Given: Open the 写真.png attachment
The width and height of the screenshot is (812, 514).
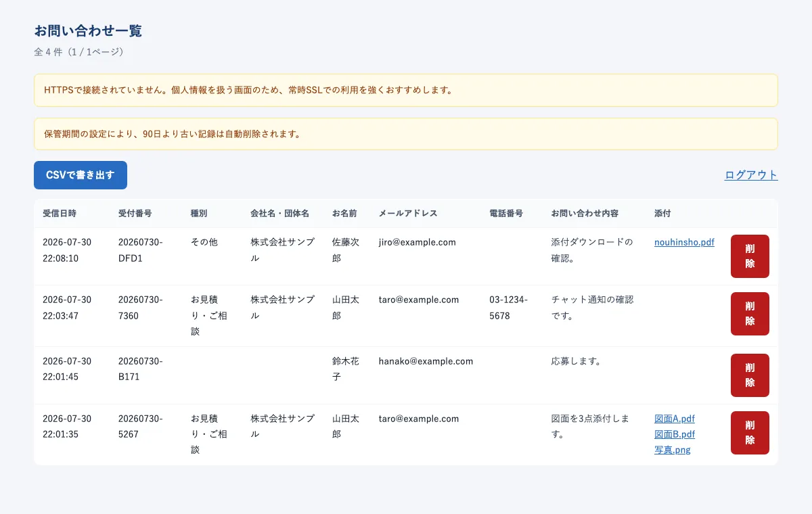Looking at the screenshot, I should [673, 450].
